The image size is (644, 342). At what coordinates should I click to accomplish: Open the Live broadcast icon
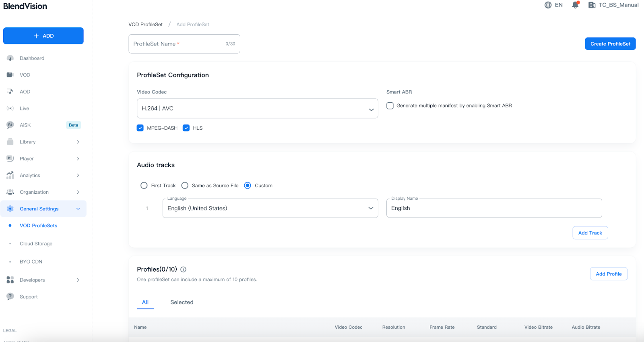(10, 108)
